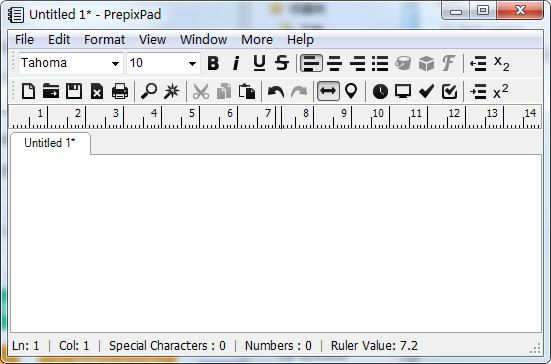The width and height of the screenshot is (551, 364).
Task: Open font dialog via F icon
Action: (x=448, y=63)
